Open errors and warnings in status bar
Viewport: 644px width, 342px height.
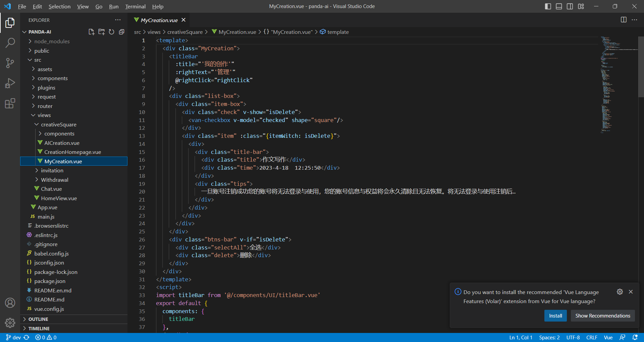[46, 337]
